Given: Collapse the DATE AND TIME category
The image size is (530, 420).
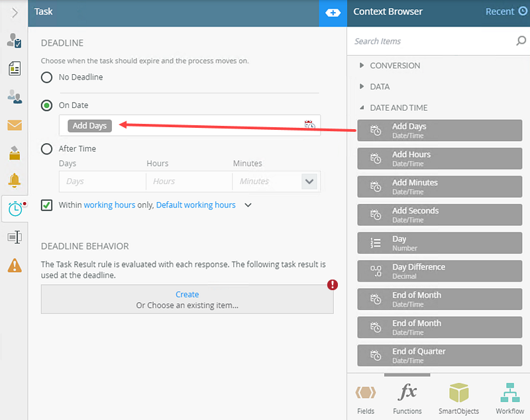Looking at the screenshot, I should tap(362, 108).
